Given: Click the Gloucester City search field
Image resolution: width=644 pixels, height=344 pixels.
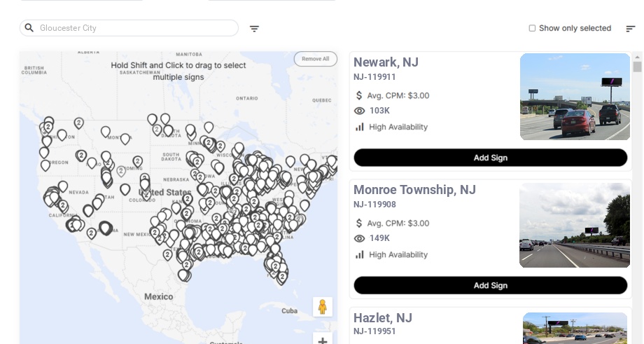Looking at the screenshot, I should 136,28.
